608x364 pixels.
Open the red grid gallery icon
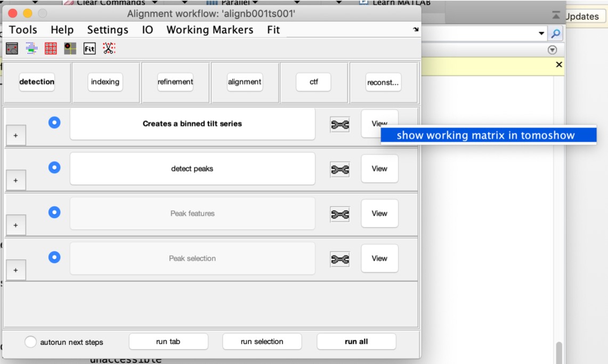51,48
